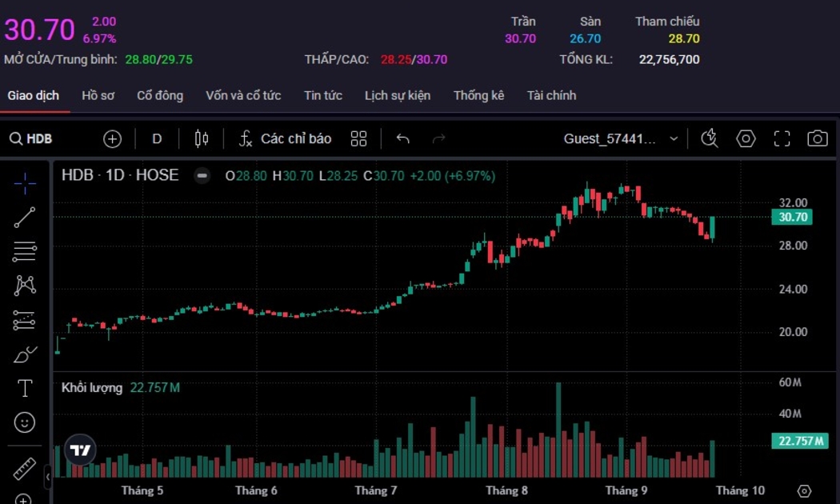The width and height of the screenshot is (840, 504).
Task: Select the text annotation tool
Action: (x=25, y=389)
